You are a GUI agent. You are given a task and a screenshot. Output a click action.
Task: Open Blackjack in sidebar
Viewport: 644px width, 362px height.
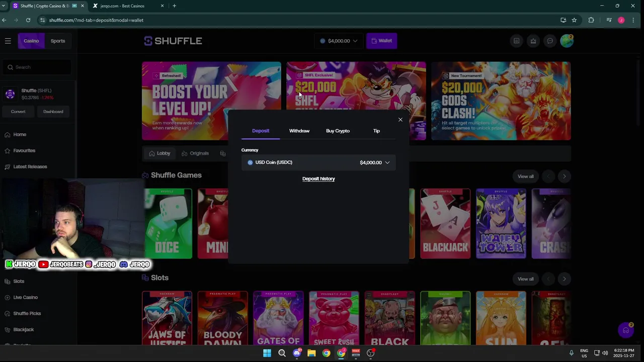[x=23, y=329]
